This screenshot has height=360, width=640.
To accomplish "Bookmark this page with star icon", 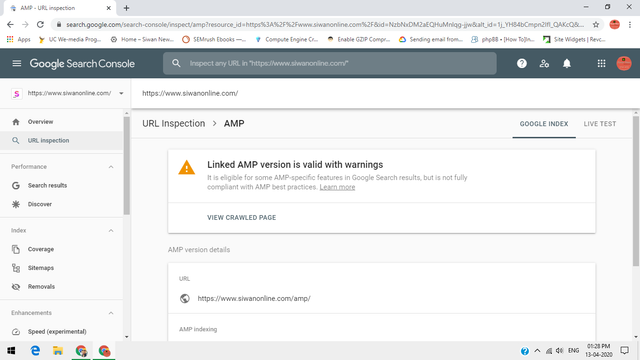I will (x=596, y=24).
